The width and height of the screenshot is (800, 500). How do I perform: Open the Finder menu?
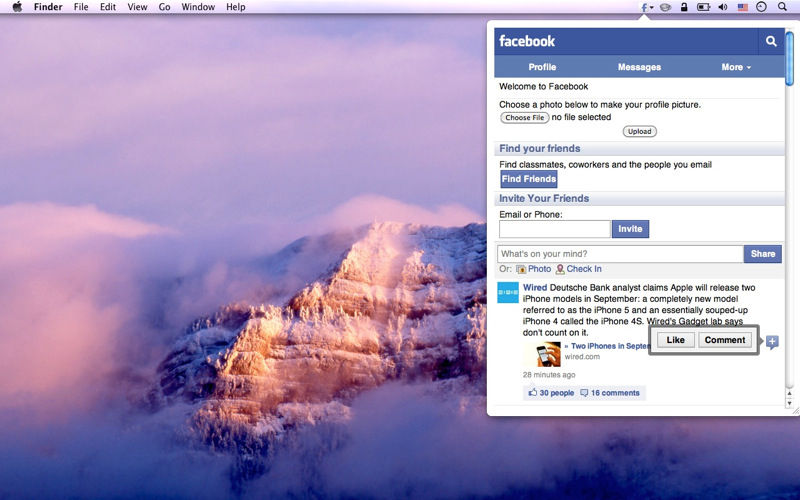(x=48, y=7)
